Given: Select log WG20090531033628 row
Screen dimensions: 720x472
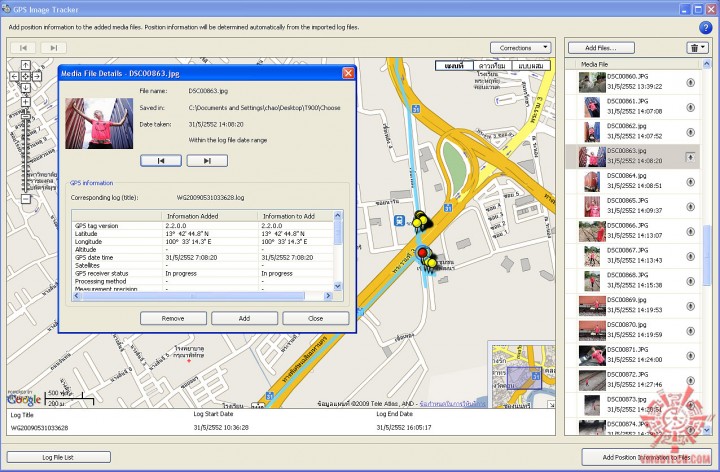Looking at the screenshot, I should click(283, 427).
